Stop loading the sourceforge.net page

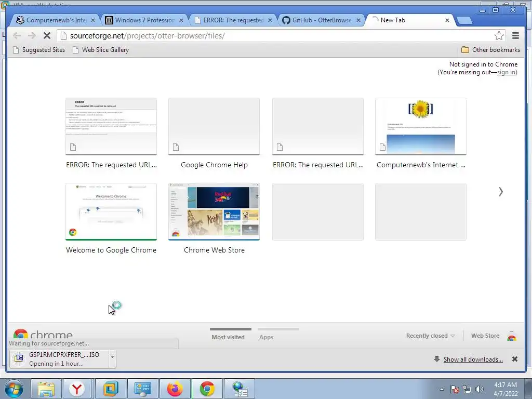[x=47, y=36]
